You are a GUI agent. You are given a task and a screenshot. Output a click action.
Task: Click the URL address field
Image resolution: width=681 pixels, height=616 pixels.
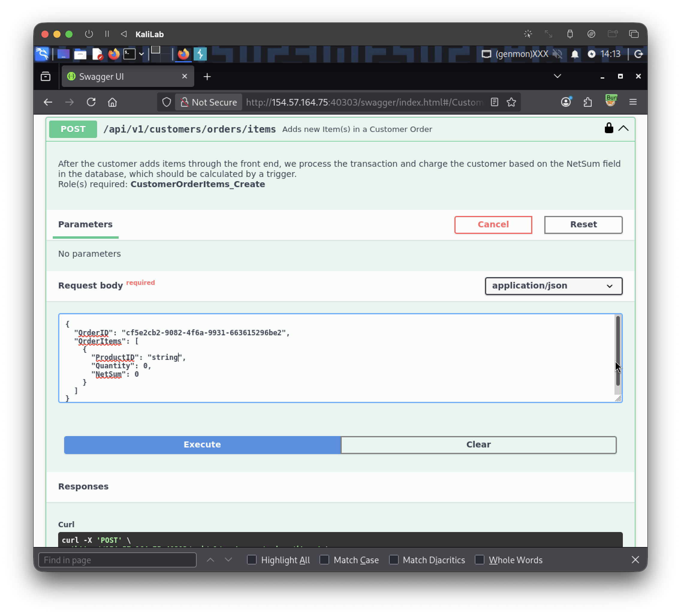point(364,102)
